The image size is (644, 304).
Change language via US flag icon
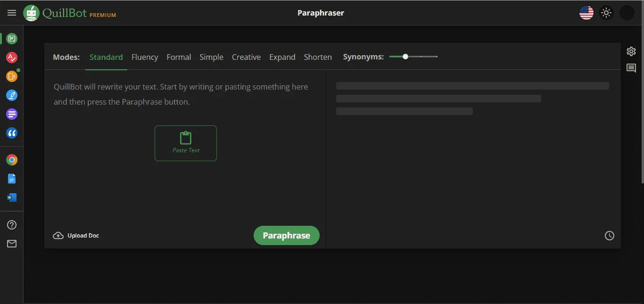pyautogui.click(x=586, y=13)
